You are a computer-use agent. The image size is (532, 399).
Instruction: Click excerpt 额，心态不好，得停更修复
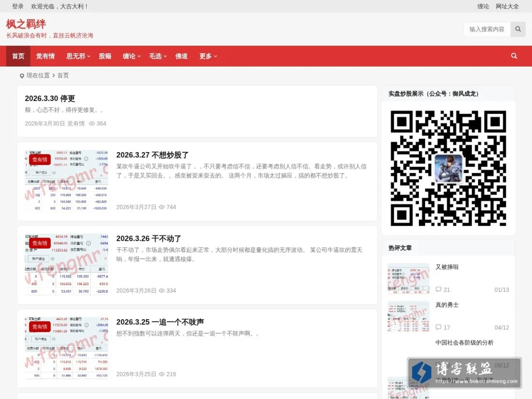click(x=64, y=110)
